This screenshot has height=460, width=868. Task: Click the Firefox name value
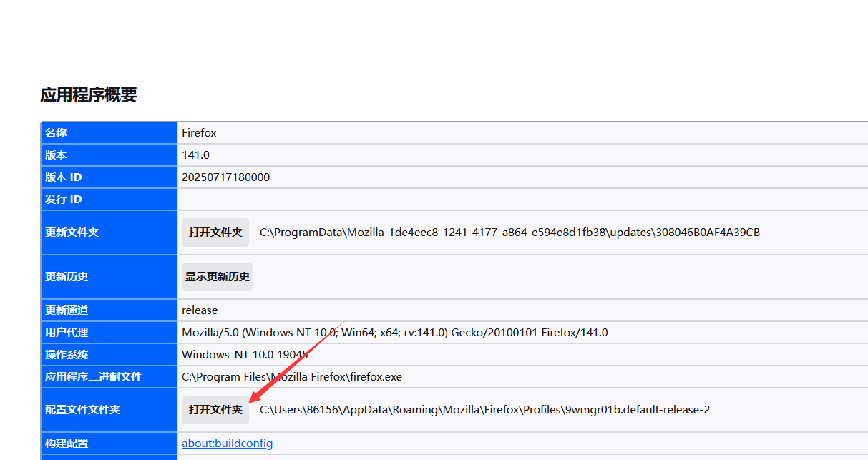click(x=199, y=133)
